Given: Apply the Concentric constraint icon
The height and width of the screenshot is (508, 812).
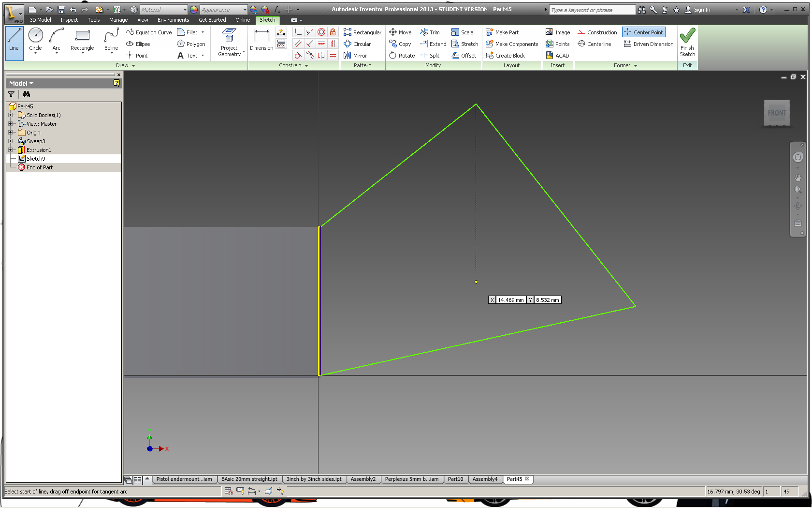Looking at the screenshot, I should coord(321,32).
